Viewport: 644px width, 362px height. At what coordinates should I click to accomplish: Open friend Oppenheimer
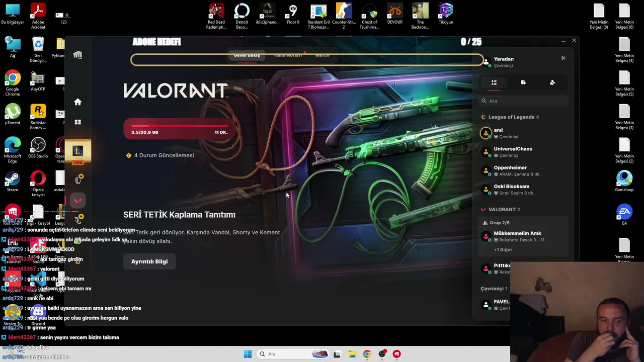point(523,170)
